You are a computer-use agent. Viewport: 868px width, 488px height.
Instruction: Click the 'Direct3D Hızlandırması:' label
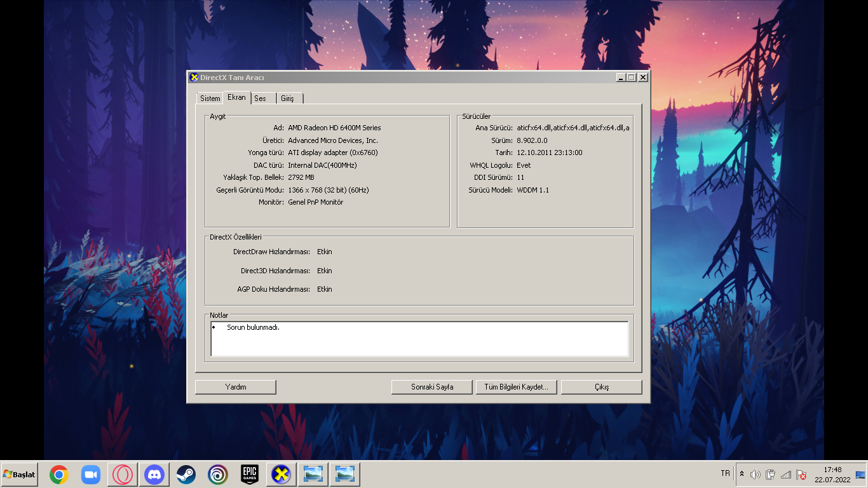point(275,271)
